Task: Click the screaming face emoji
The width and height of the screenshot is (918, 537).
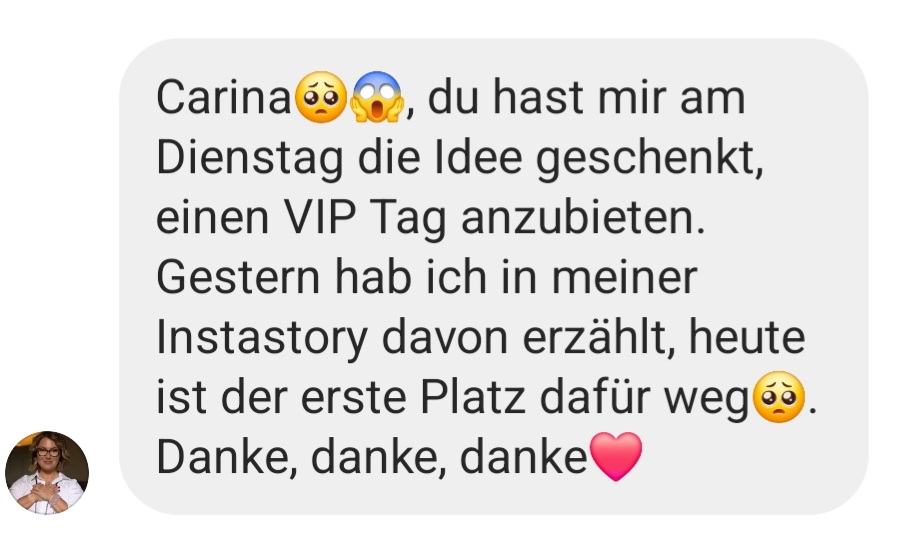Action: tap(376, 97)
